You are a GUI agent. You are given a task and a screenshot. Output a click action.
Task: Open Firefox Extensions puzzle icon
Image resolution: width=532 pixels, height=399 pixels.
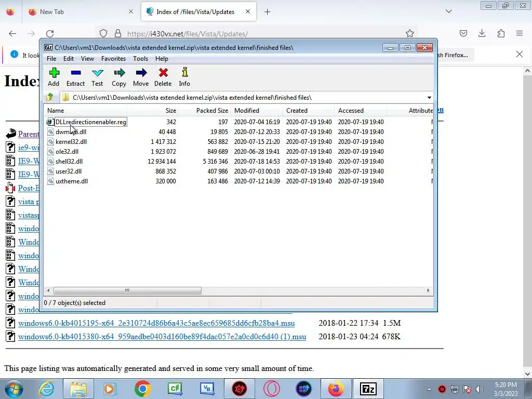501,33
